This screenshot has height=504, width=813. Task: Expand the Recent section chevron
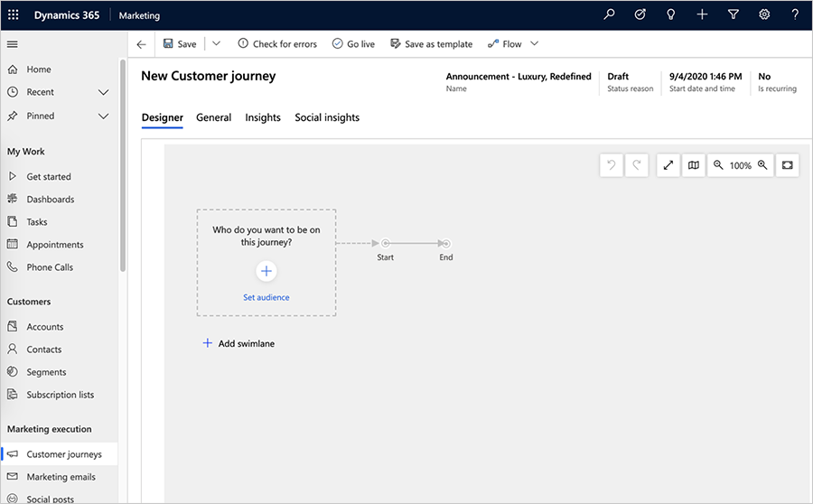(x=104, y=92)
